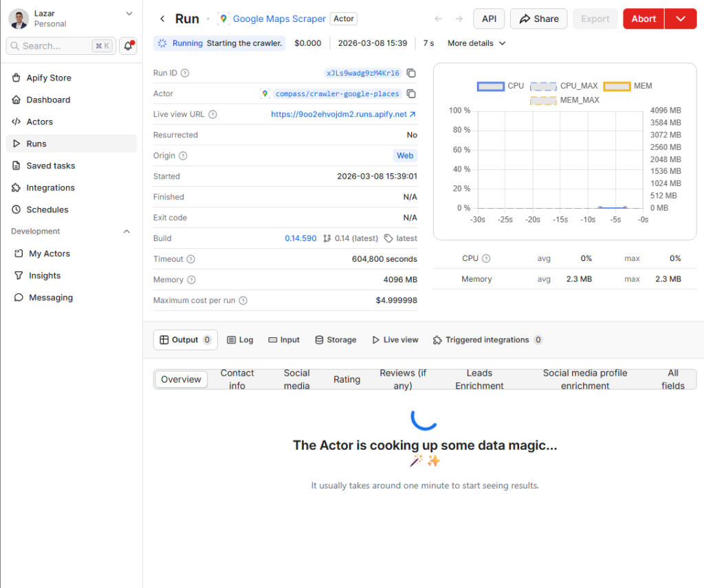Screen dimensions: 704x588
Task: Click the build branch icon
Action: click(327, 238)
